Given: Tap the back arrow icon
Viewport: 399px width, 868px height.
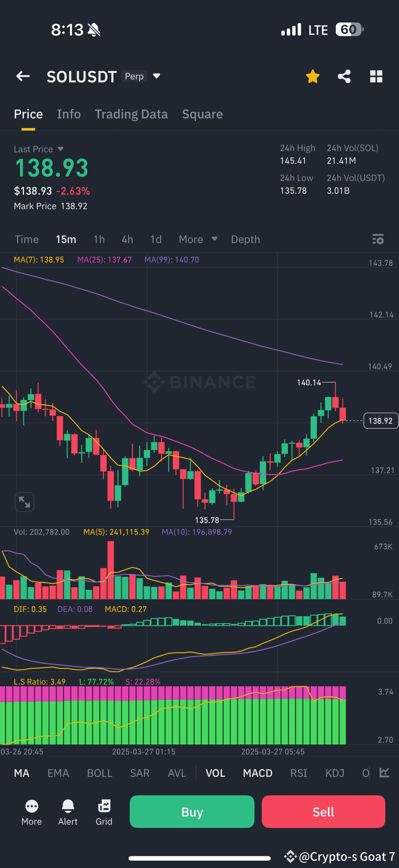Looking at the screenshot, I should click(x=23, y=76).
